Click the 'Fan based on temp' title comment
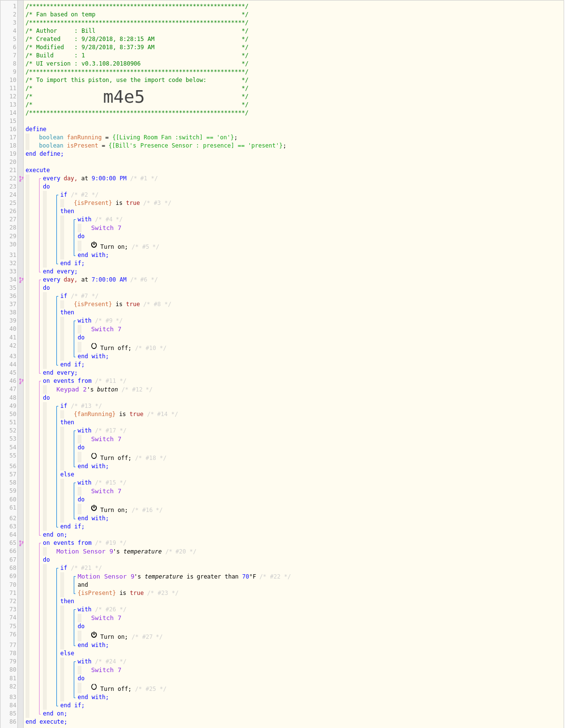Image resolution: width=568 pixels, height=728 pixels. pyautogui.click(x=137, y=14)
